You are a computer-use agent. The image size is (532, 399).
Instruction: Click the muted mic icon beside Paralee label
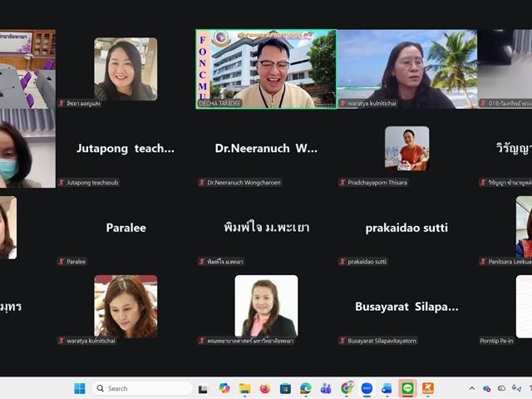62,262
